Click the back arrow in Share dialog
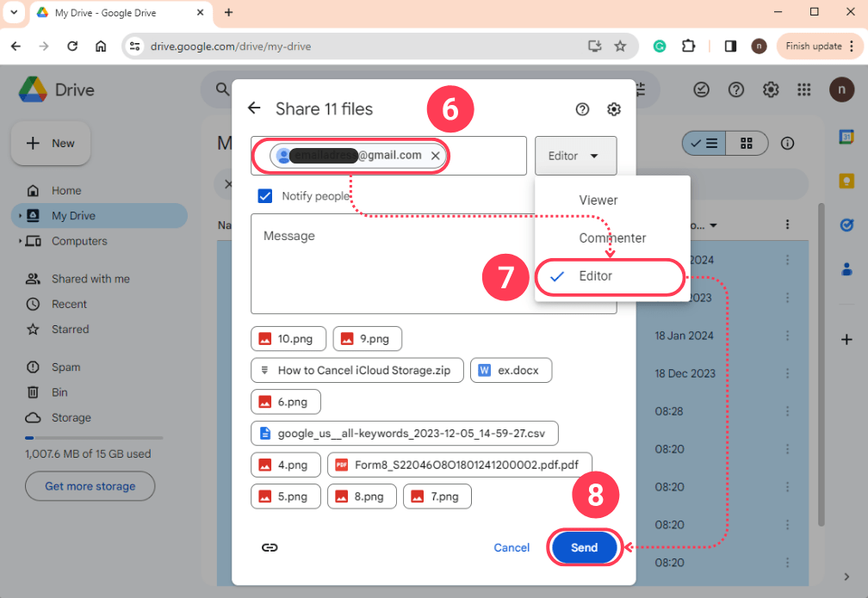The width and height of the screenshot is (868, 598). pos(254,108)
